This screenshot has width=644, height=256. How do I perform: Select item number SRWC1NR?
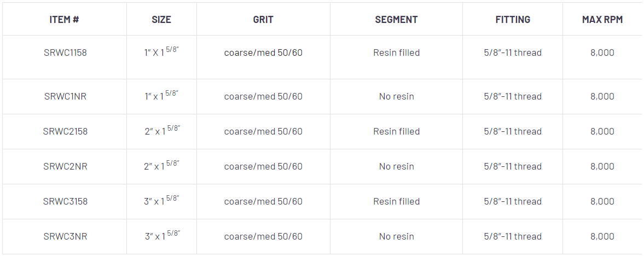[x=65, y=97]
